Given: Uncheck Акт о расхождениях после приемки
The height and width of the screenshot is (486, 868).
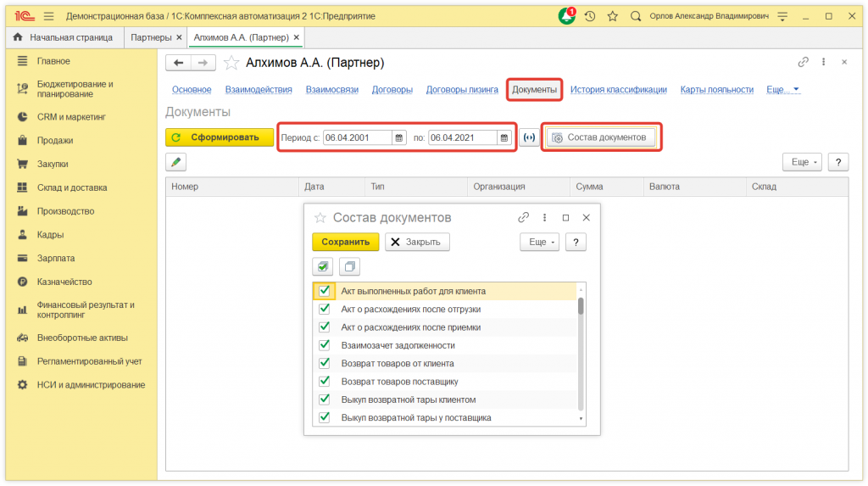Looking at the screenshot, I should [324, 327].
